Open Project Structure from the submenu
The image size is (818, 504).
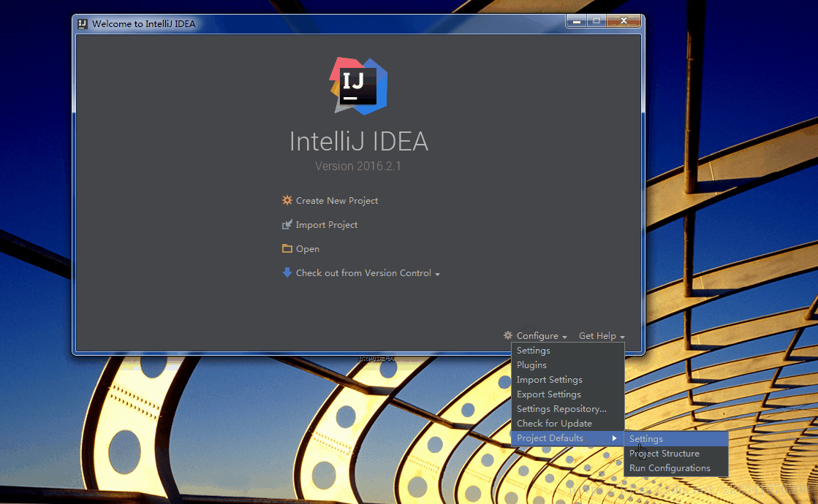click(x=676, y=454)
